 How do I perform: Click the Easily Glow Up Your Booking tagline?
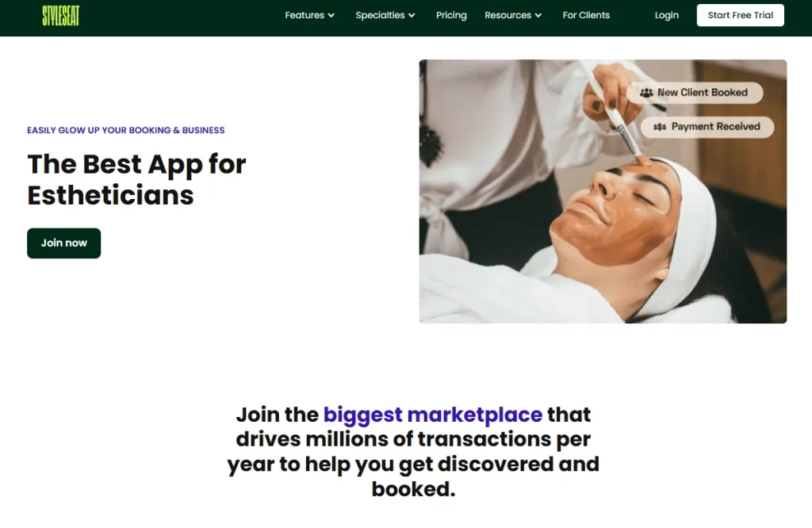[126, 130]
